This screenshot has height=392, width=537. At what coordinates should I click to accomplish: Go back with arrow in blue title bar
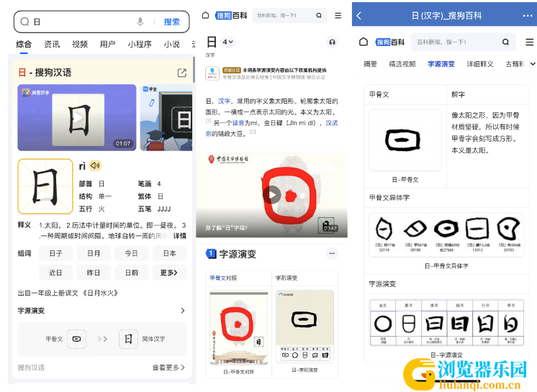tap(359, 15)
